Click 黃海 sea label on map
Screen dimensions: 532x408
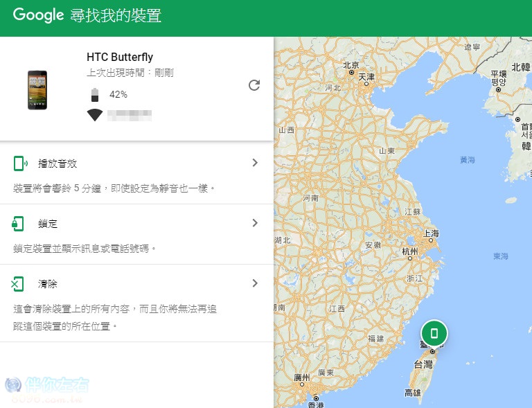click(468, 159)
